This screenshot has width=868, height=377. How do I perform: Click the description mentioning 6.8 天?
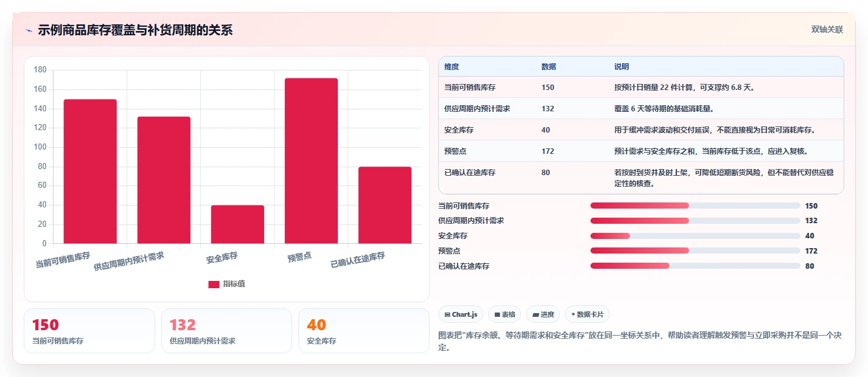pyautogui.click(x=685, y=88)
